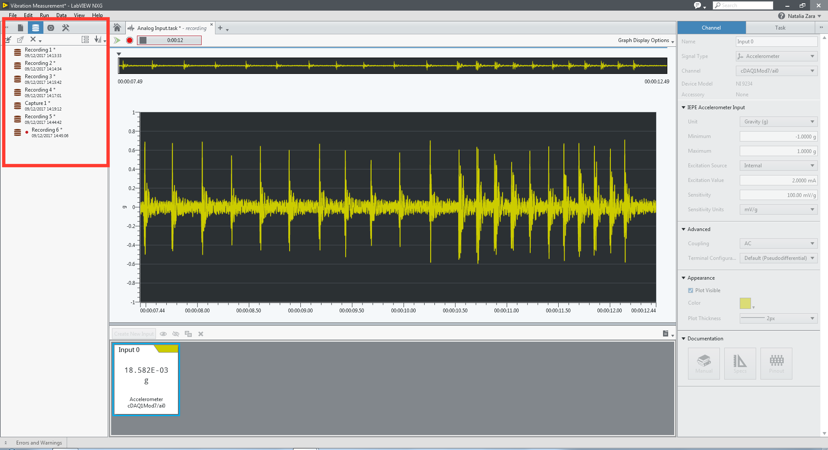Image resolution: width=828 pixels, height=450 pixels.
Task: Switch to the Task tab
Action: click(x=780, y=28)
